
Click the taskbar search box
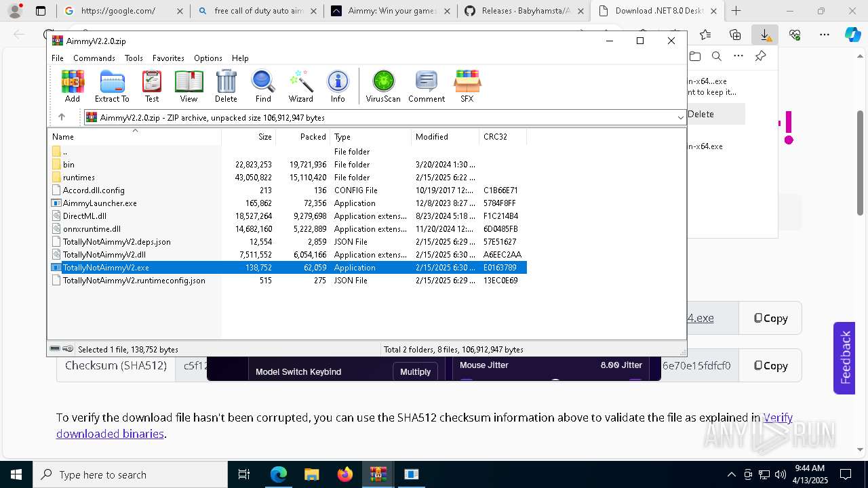pos(130,474)
